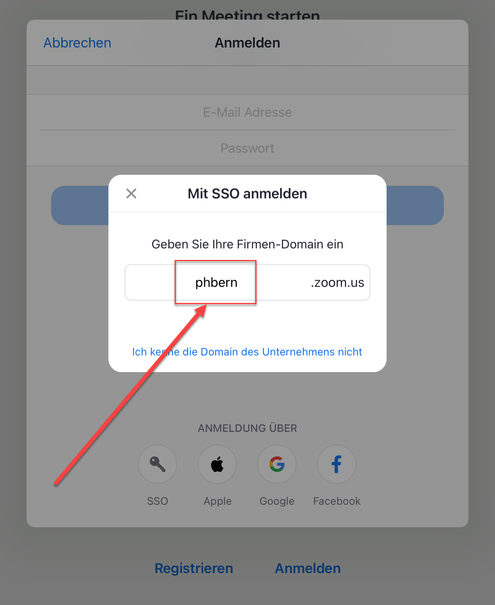
Task: Tap the bottom Anmelden link
Action: 307,568
